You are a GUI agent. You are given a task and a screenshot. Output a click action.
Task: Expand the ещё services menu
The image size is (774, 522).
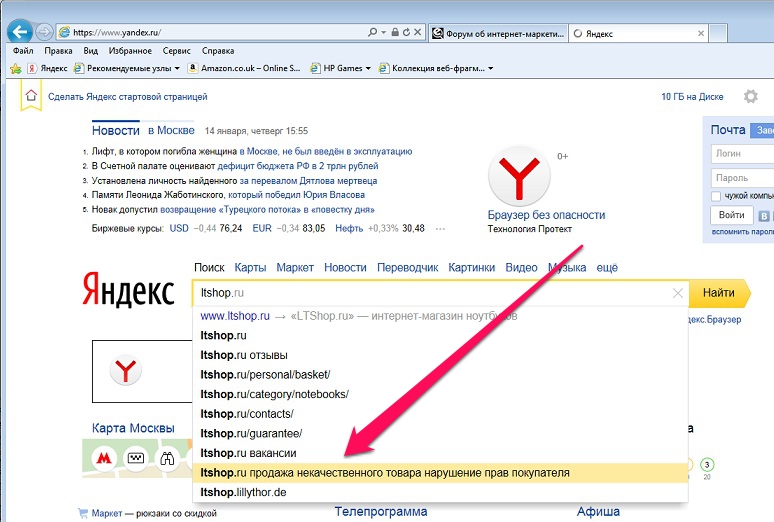pyautogui.click(x=607, y=268)
